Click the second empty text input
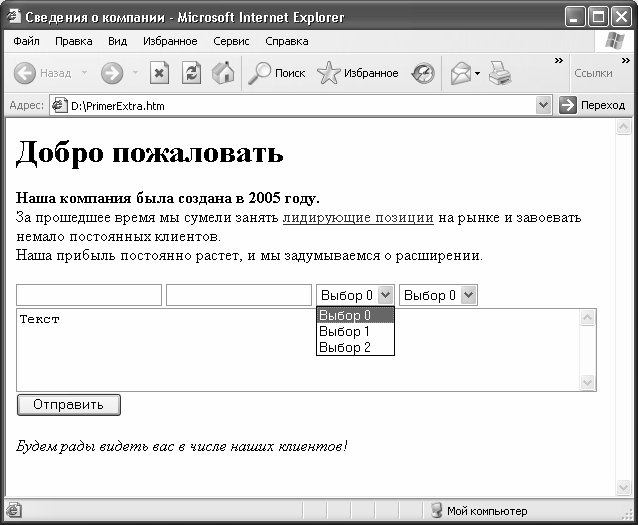Image resolution: width=638 pixels, height=525 pixels. pyautogui.click(x=239, y=295)
